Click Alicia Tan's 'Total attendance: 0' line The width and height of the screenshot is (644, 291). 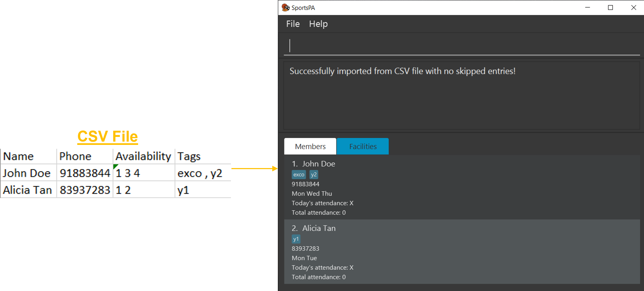click(319, 277)
